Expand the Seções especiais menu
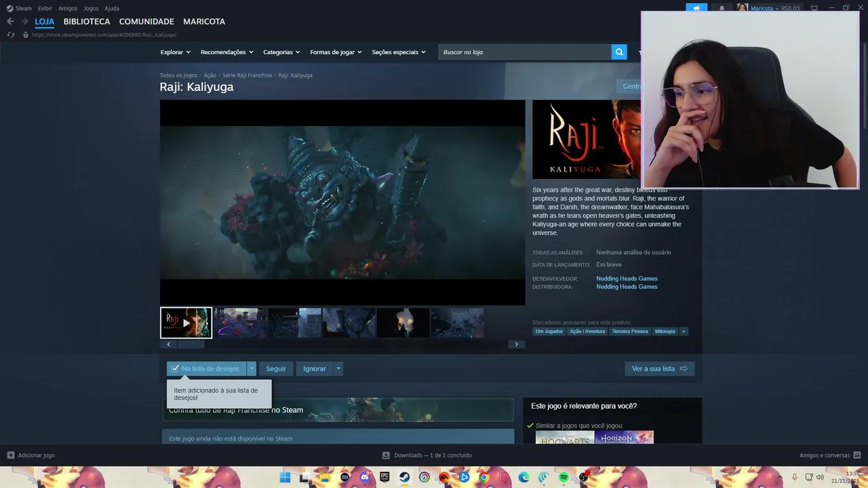The height and width of the screenshot is (488, 868). 399,52
